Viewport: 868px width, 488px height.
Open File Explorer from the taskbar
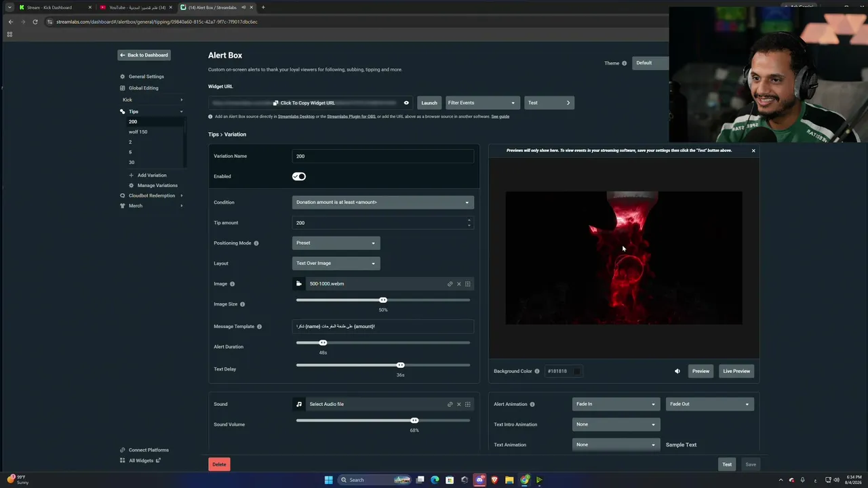[x=509, y=480]
